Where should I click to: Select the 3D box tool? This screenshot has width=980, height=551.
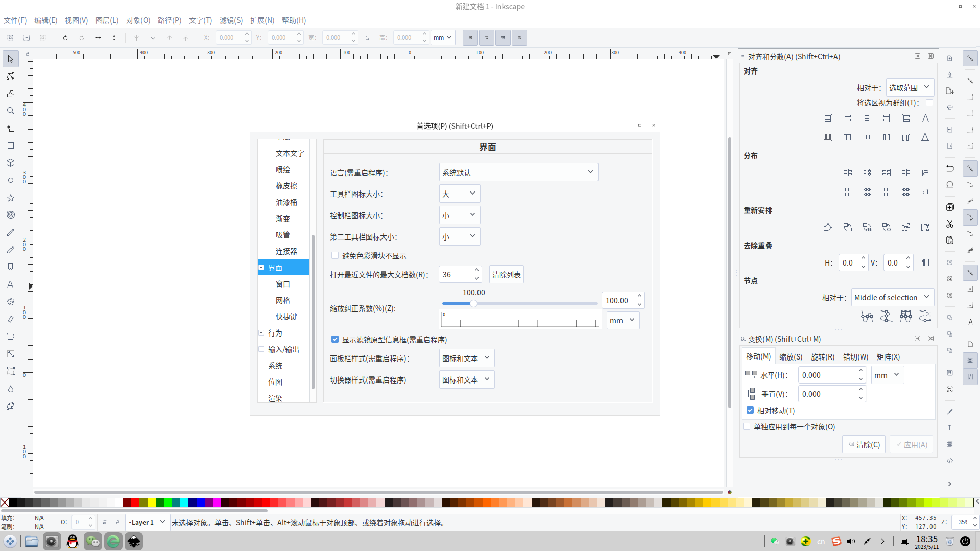(11, 163)
